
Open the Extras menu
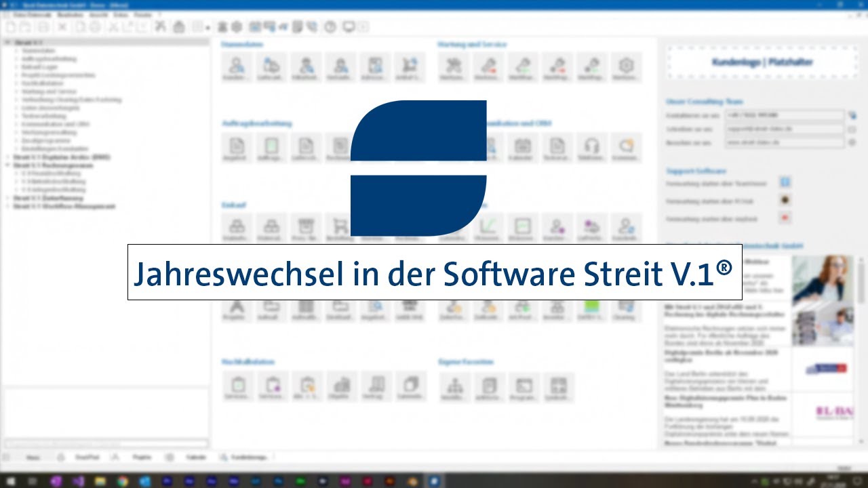(x=121, y=14)
